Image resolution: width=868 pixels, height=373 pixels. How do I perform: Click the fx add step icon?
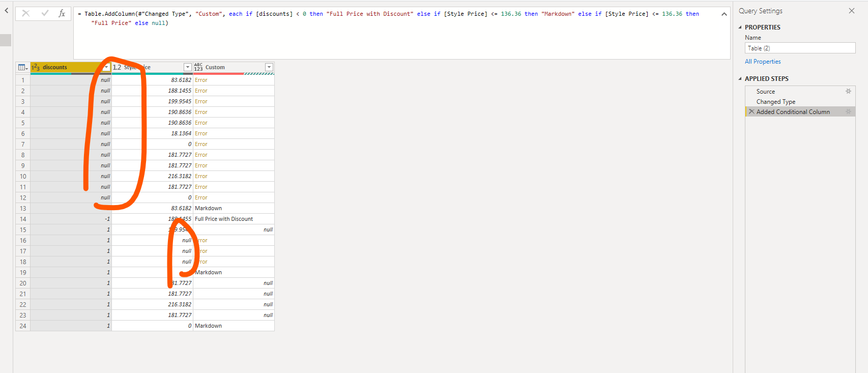click(x=62, y=14)
